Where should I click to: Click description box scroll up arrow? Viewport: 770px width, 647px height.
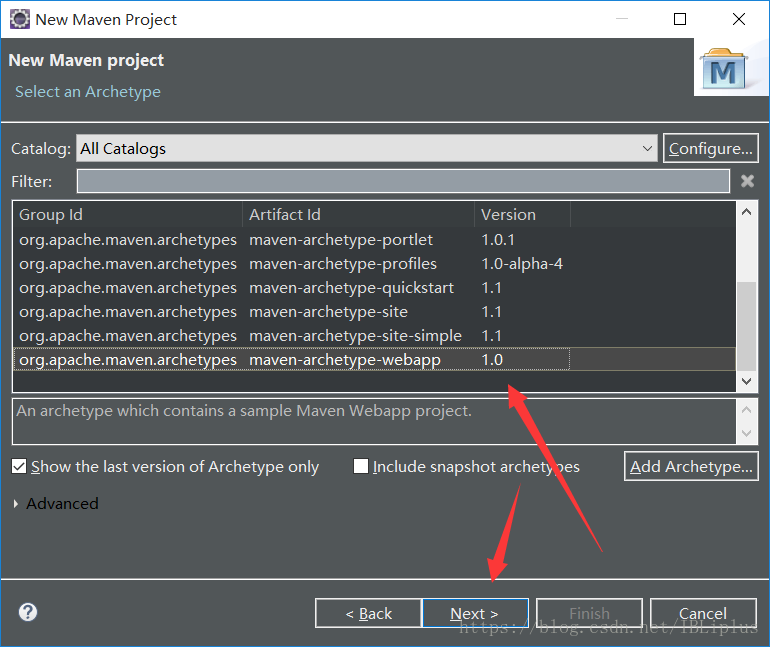pyautogui.click(x=746, y=410)
